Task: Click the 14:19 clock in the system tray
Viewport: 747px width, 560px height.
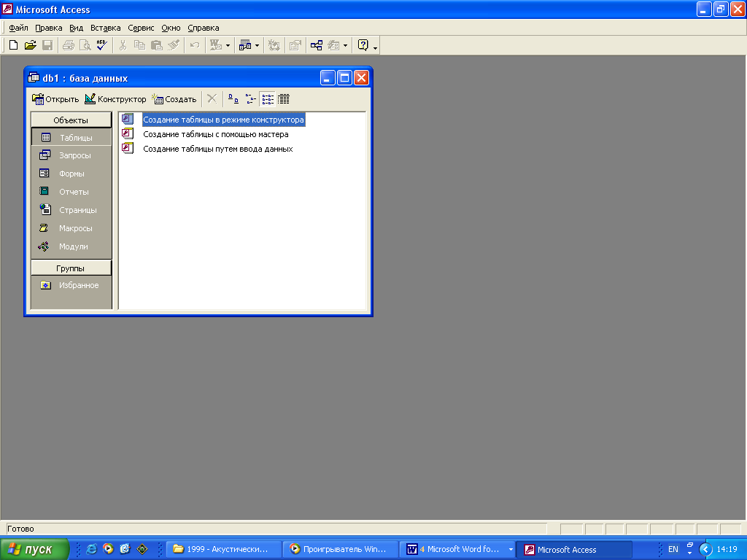Action: pos(727,549)
